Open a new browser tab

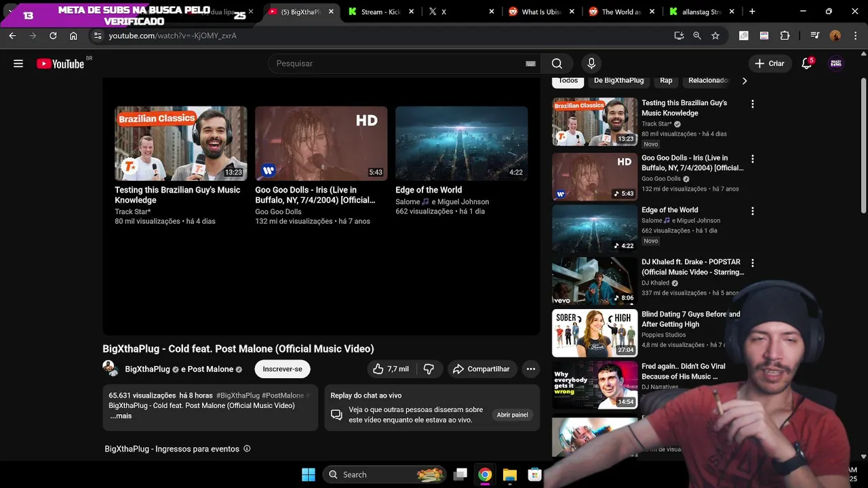752,12
